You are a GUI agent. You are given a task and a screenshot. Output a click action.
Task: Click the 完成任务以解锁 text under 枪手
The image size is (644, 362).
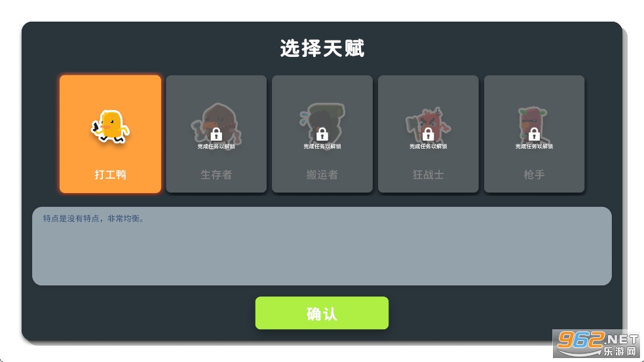[x=534, y=146]
